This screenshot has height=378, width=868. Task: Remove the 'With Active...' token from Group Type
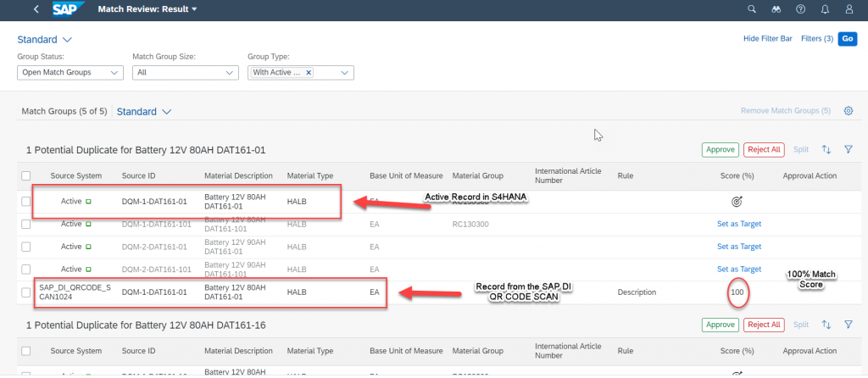(309, 73)
